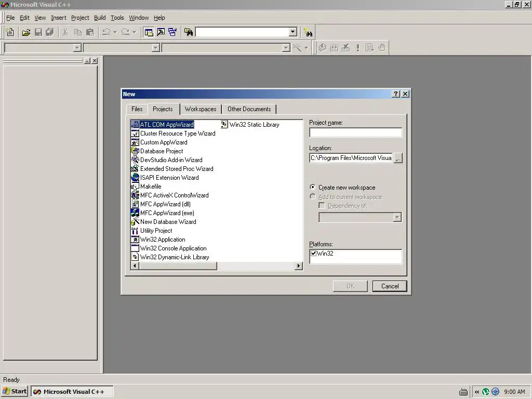Select the Database Project entry
The image size is (532, 399).
pyautogui.click(x=157, y=151)
